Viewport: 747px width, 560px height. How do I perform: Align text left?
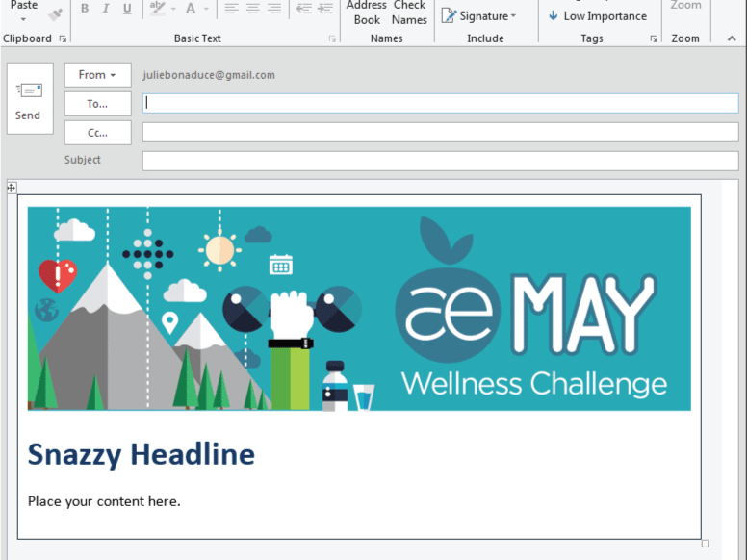tap(232, 9)
